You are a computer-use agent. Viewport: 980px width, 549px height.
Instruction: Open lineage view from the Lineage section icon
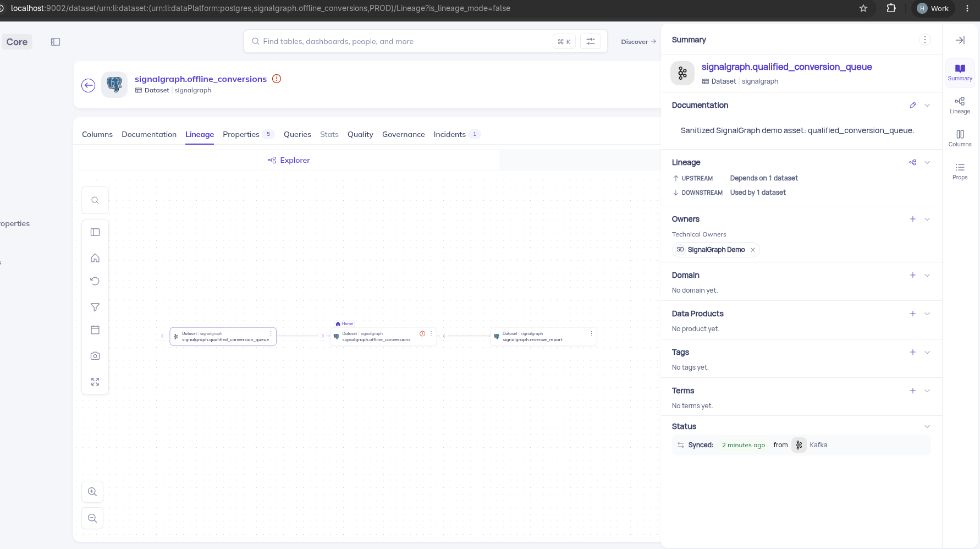click(x=913, y=162)
